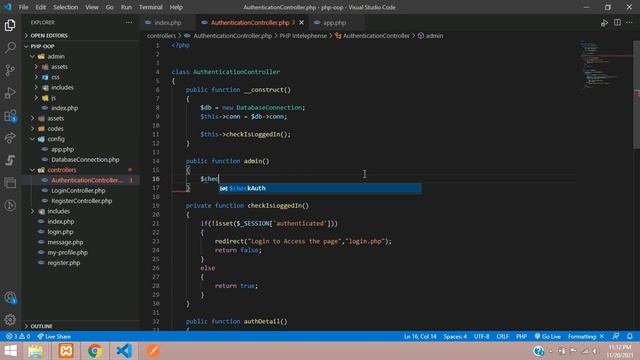640x360 pixels.
Task: Open the Search view in activity bar
Action: (x=10, y=47)
